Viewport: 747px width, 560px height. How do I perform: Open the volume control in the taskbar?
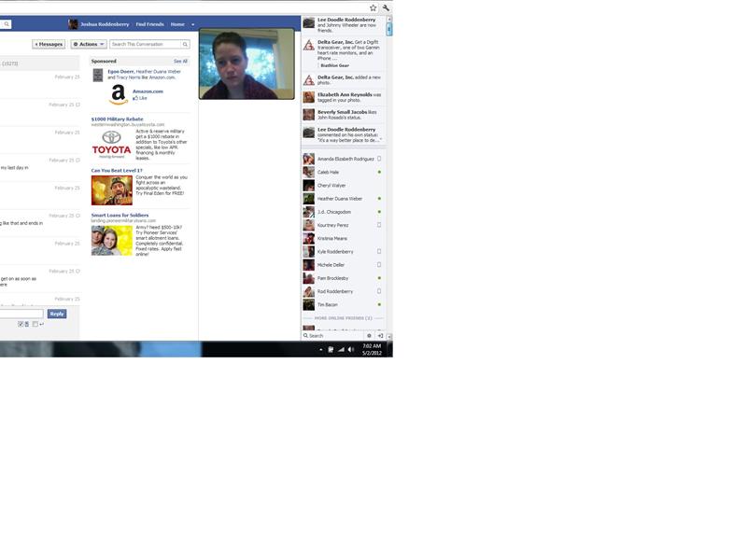350,348
